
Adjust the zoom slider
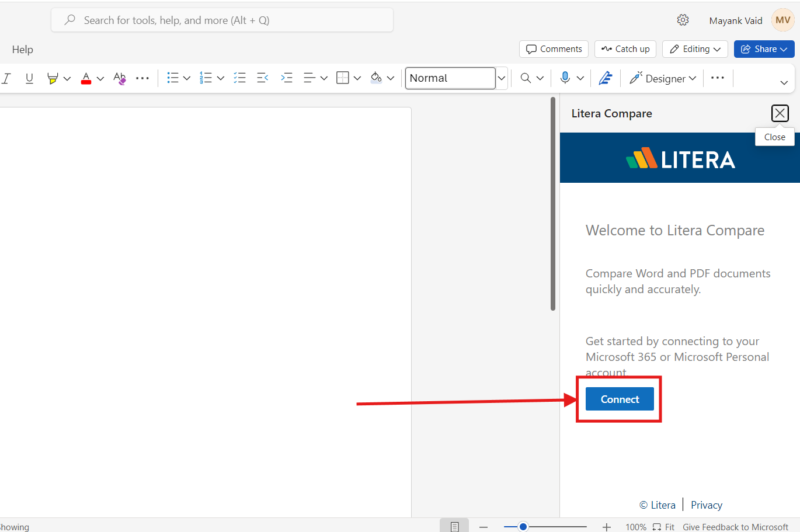pos(521,526)
